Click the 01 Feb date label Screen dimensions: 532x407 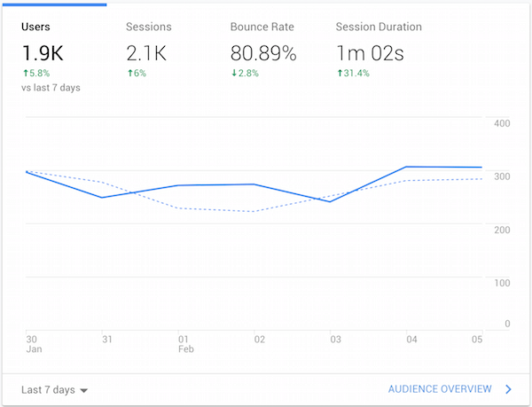186,344
